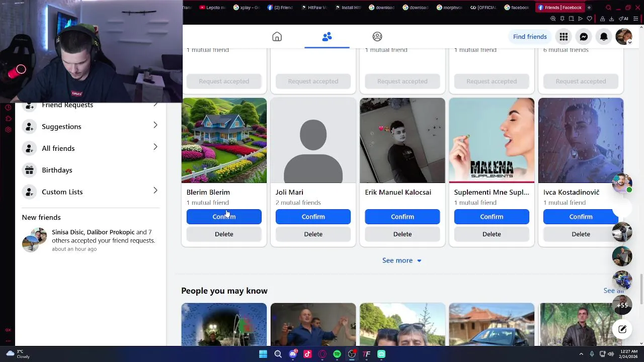Open browser downloads icon
Image resolution: width=644 pixels, height=362 pixels.
611,19
